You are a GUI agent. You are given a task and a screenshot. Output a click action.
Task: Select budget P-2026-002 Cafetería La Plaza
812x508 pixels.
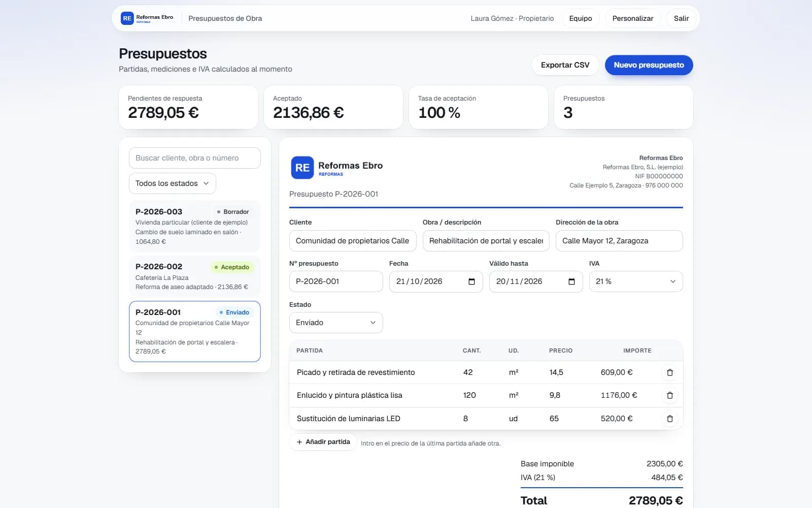(195, 276)
